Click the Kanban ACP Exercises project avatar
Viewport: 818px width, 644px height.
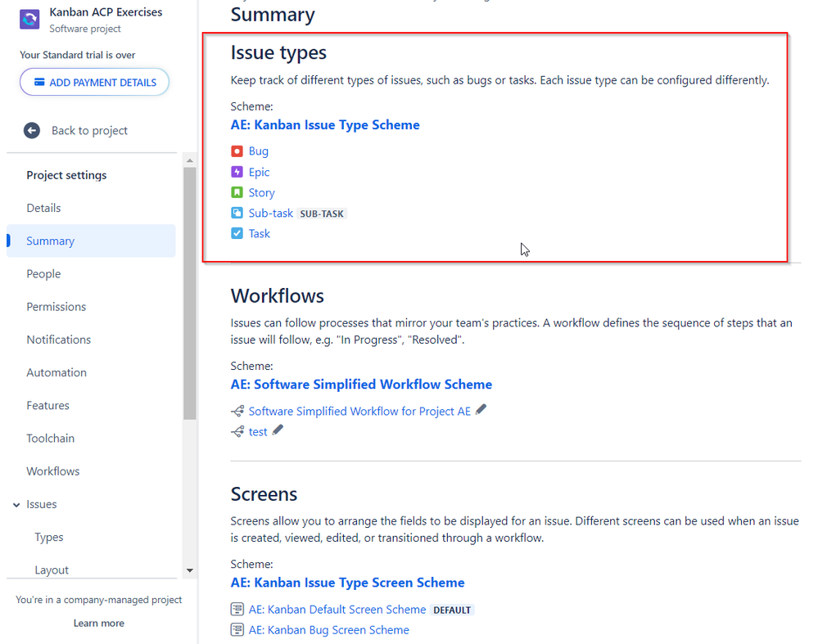click(x=29, y=20)
